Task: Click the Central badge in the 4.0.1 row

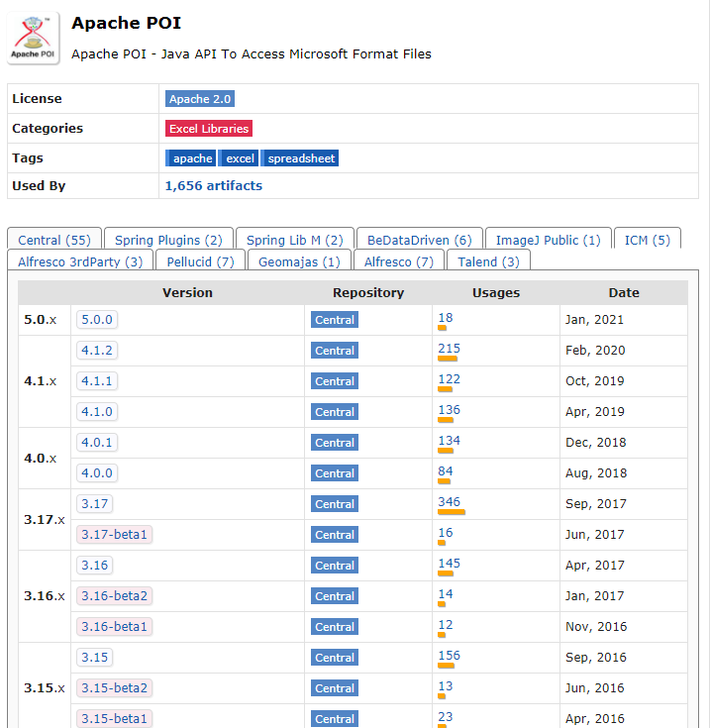Action: coord(334,443)
